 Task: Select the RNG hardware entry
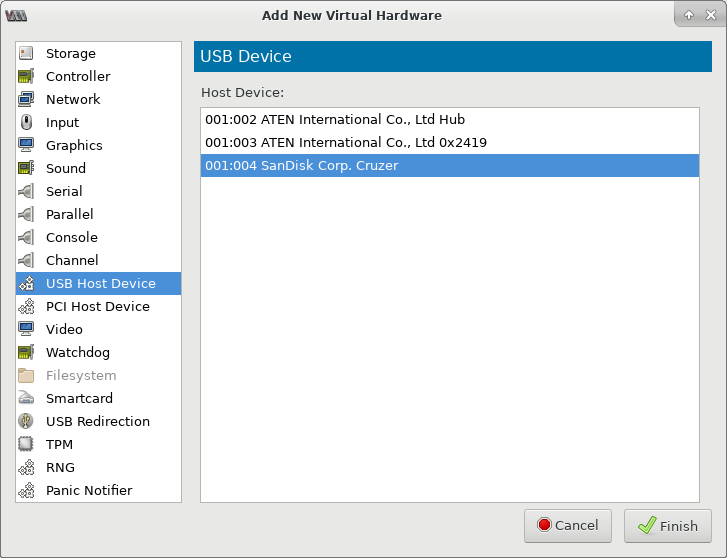click(98, 467)
